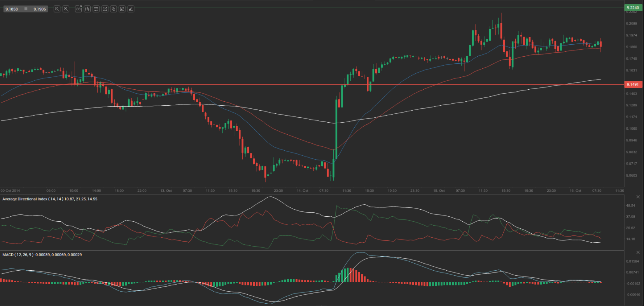This screenshot has height=306, width=644.
Task: Click the 14. Oct date on time axis
Action: pyautogui.click(x=302, y=191)
